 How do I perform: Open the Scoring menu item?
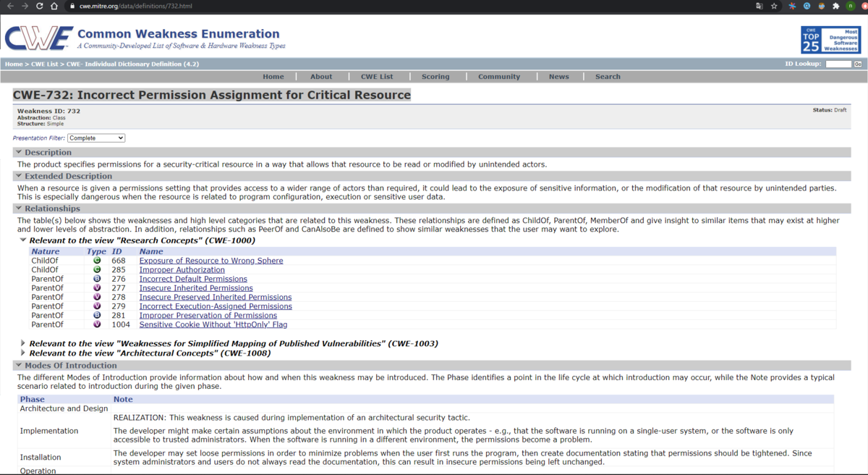[435, 77]
